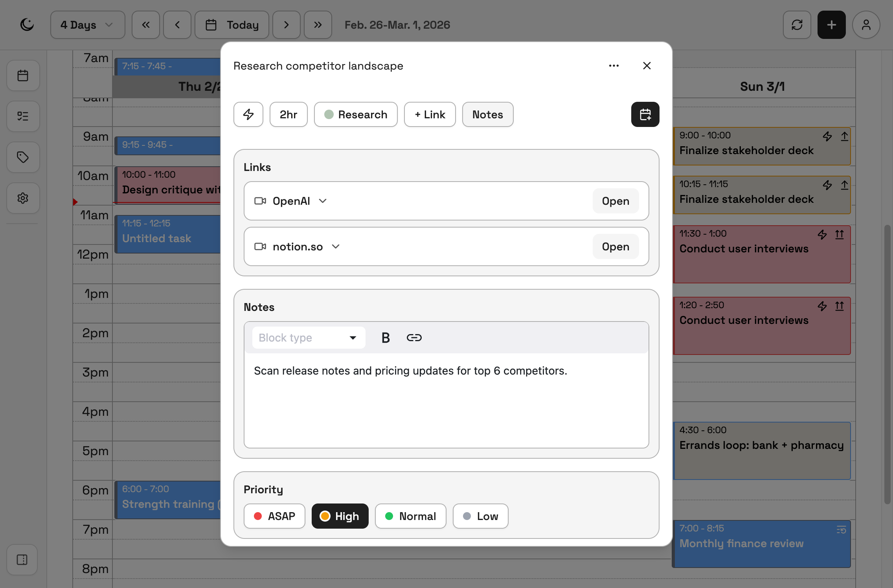
Task: Toggle dark mode moon icon
Action: pos(27,25)
